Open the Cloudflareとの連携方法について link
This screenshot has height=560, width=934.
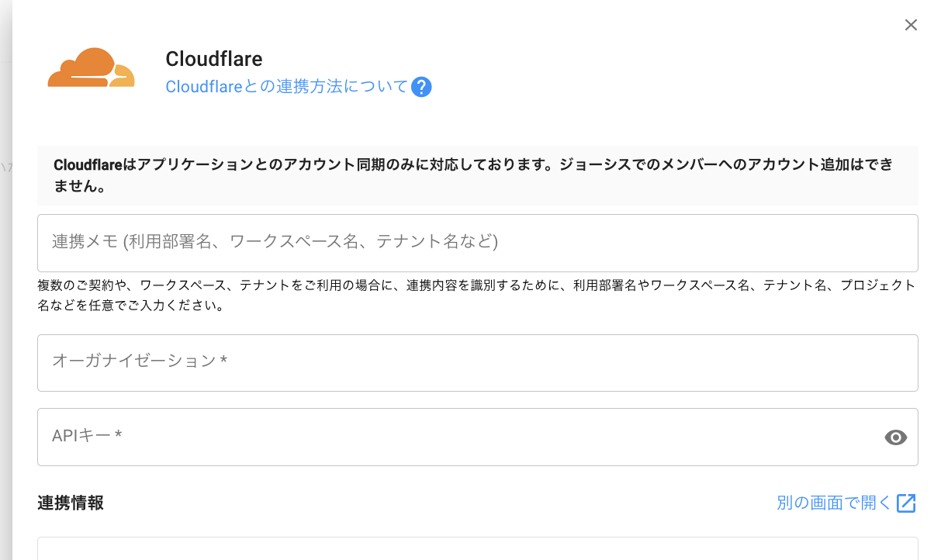coord(286,87)
